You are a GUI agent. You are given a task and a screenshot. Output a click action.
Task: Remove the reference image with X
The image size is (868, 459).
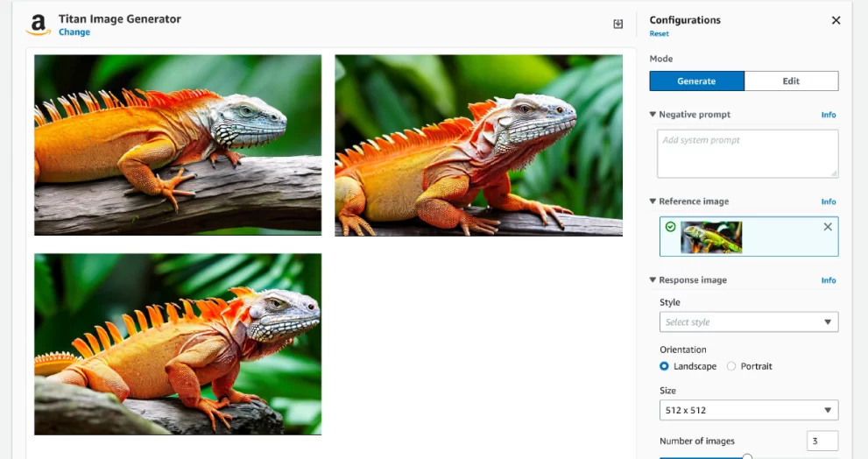click(828, 227)
